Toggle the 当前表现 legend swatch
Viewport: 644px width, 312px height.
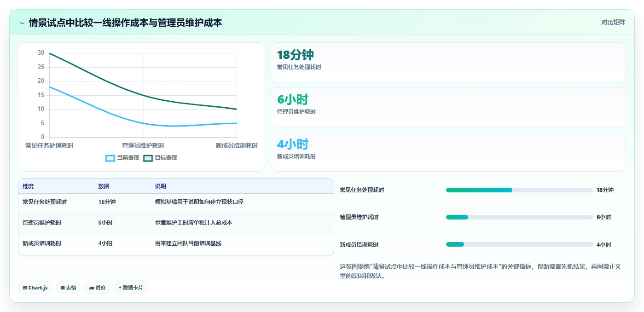(x=110, y=158)
